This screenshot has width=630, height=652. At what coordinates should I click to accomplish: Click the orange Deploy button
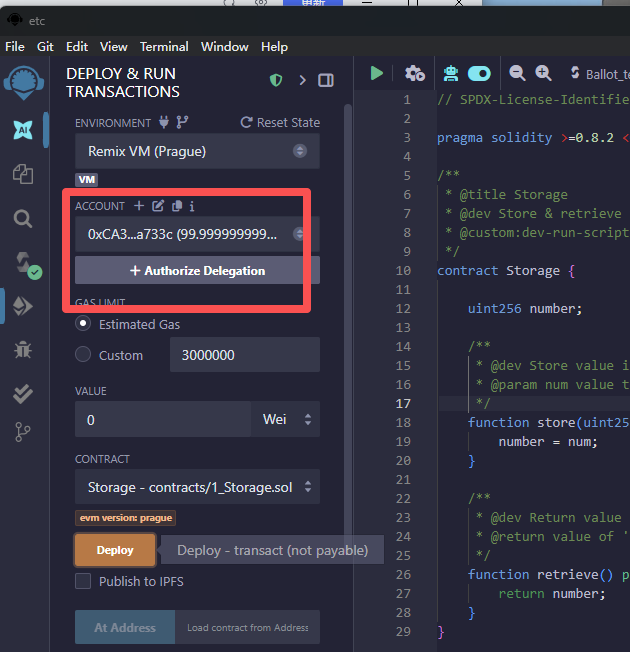point(115,550)
